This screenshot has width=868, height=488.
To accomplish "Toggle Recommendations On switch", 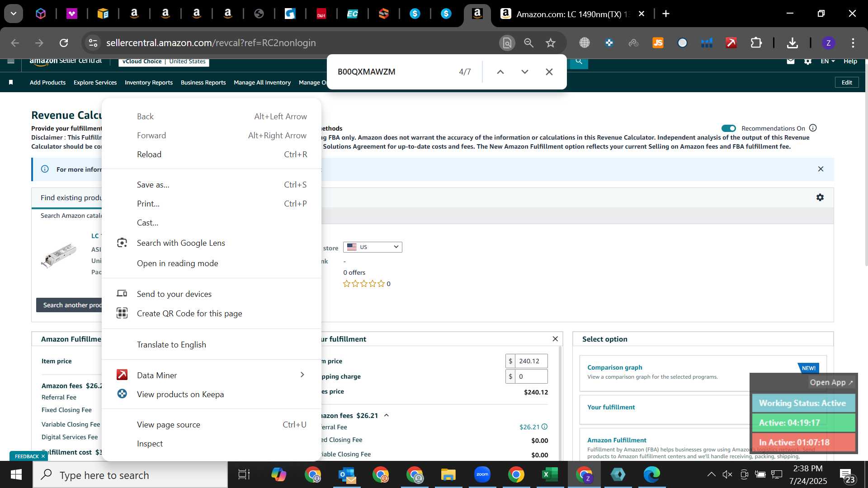I will click(x=728, y=128).
